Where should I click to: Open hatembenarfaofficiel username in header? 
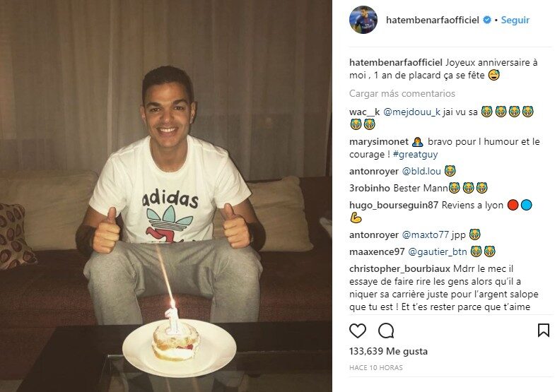point(433,20)
